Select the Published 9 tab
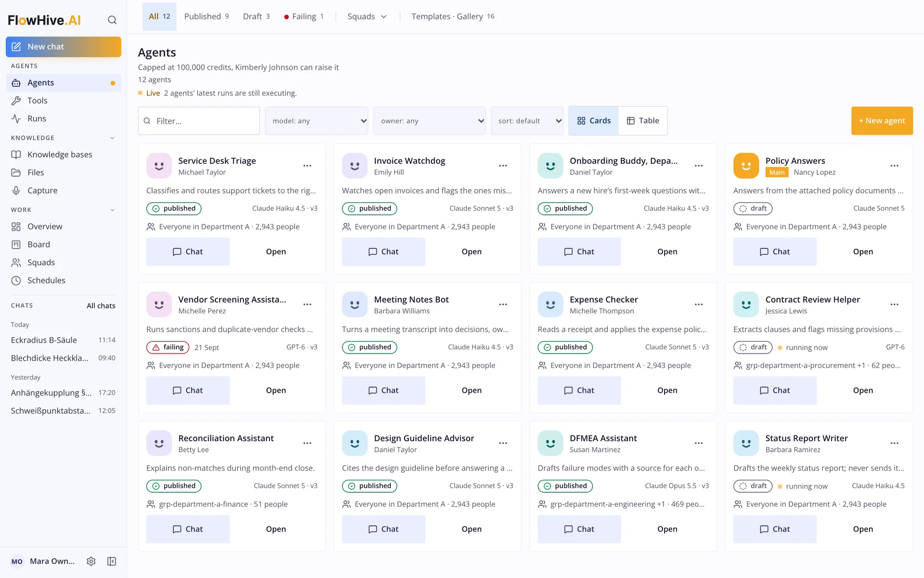This screenshot has height=578, width=924. 206,16
